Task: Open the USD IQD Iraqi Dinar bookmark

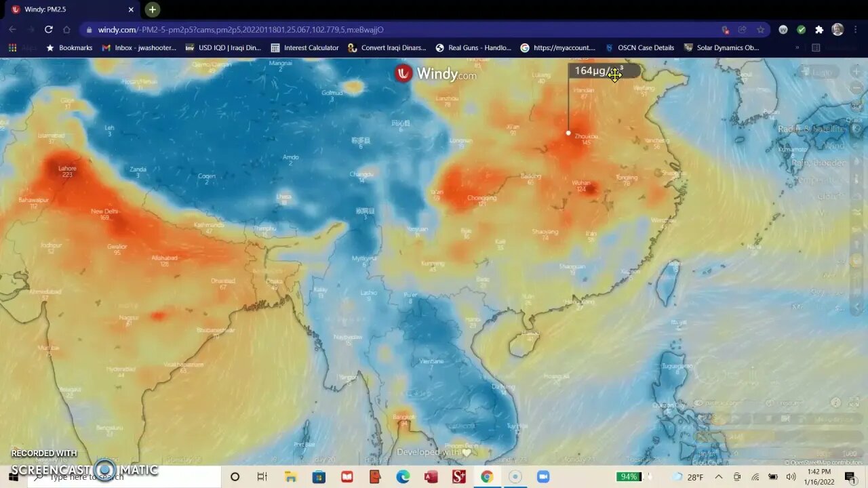Action: pyautogui.click(x=223, y=48)
